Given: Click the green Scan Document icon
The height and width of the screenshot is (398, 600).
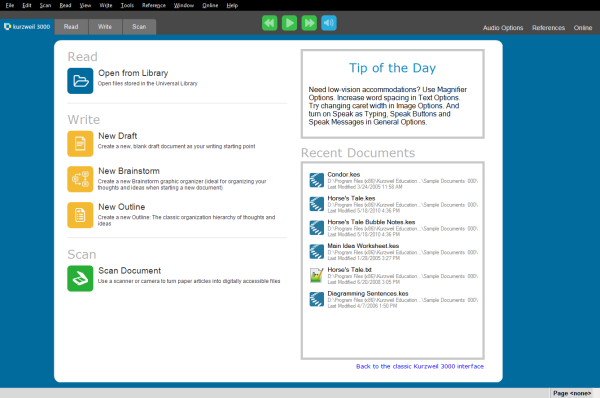Looking at the screenshot, I should (x=80, y=279).
